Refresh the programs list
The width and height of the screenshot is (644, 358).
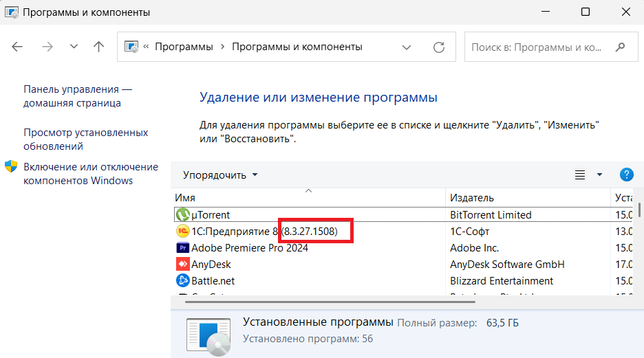click(x=439, y=47)
